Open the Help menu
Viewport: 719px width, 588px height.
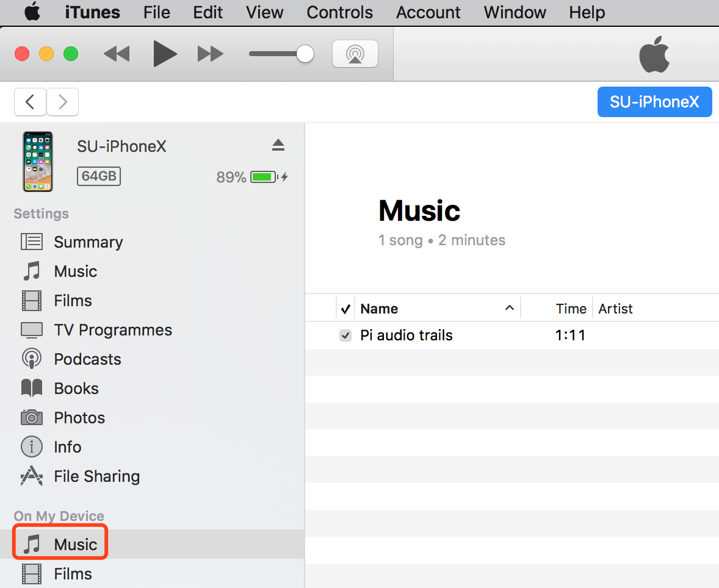[587, 12]
